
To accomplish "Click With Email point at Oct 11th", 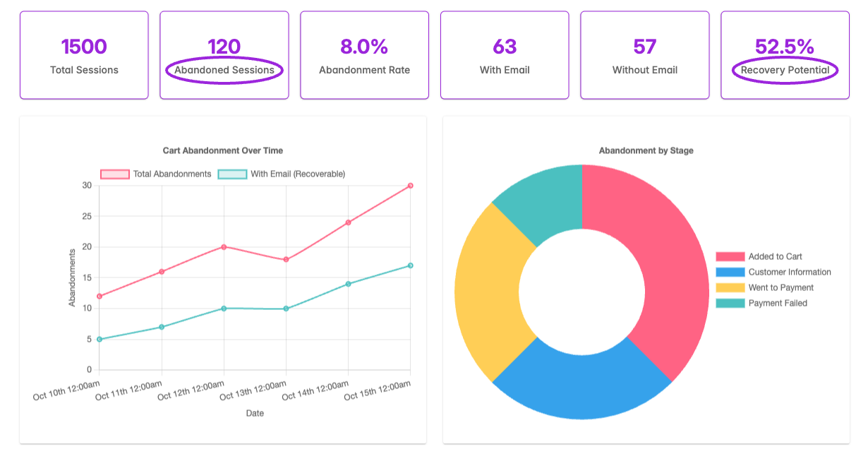I will [162, 327].
